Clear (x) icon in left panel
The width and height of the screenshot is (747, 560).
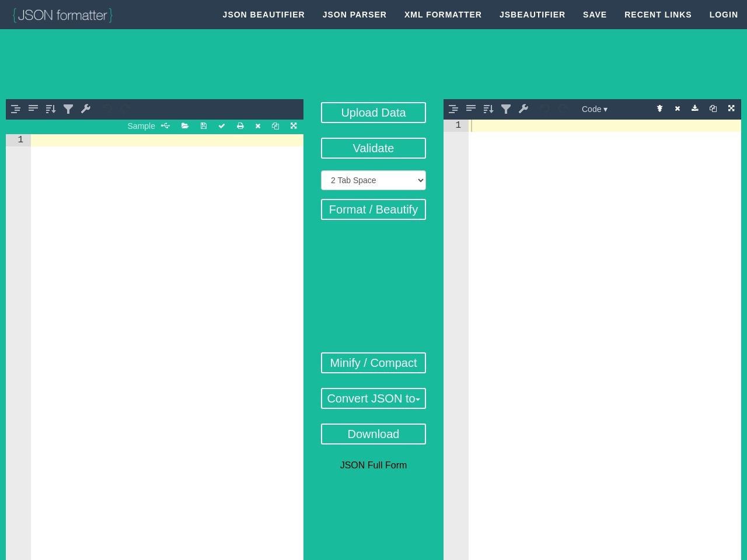click(x=258, y=126)
